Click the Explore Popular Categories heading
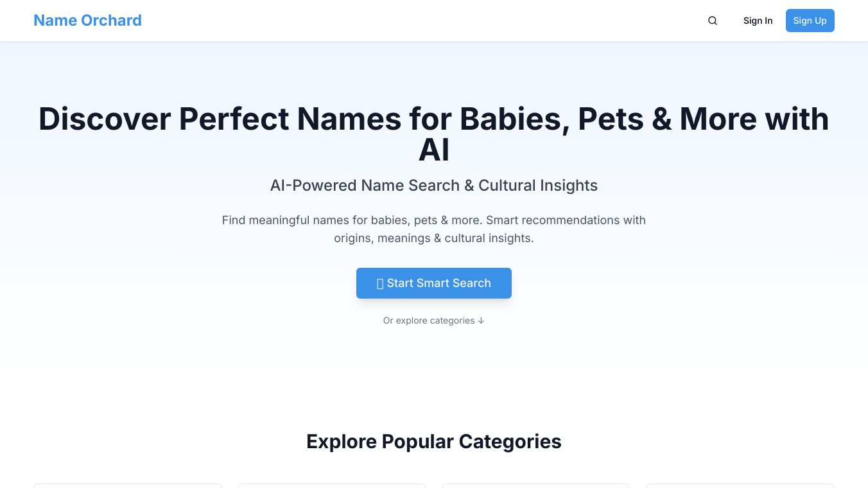Screen dimensions: 868x488 coord(434,442)
